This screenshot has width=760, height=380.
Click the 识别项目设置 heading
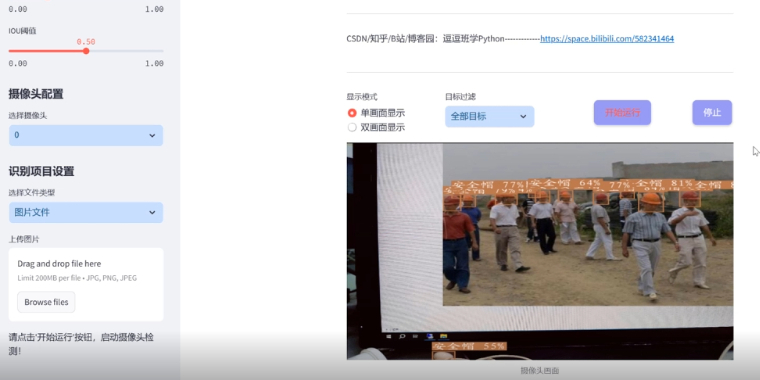point(41,171)
